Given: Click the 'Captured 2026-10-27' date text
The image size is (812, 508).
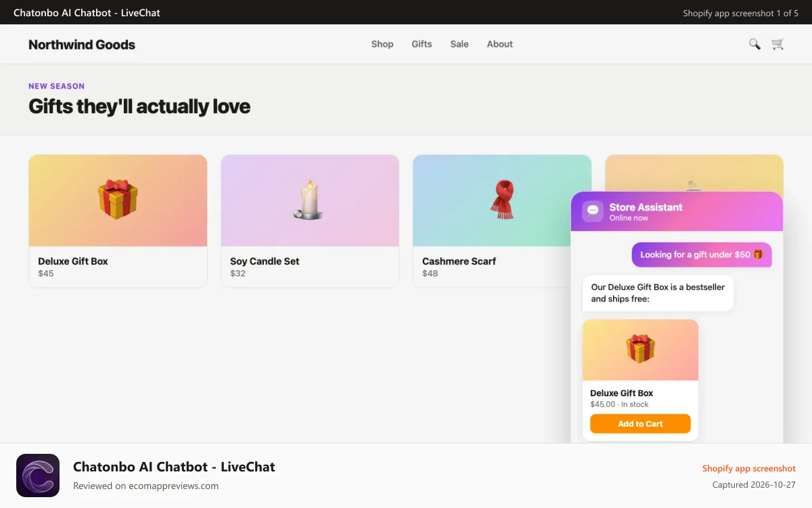Looking at the screenshot, I should click(x=754, y=485).
